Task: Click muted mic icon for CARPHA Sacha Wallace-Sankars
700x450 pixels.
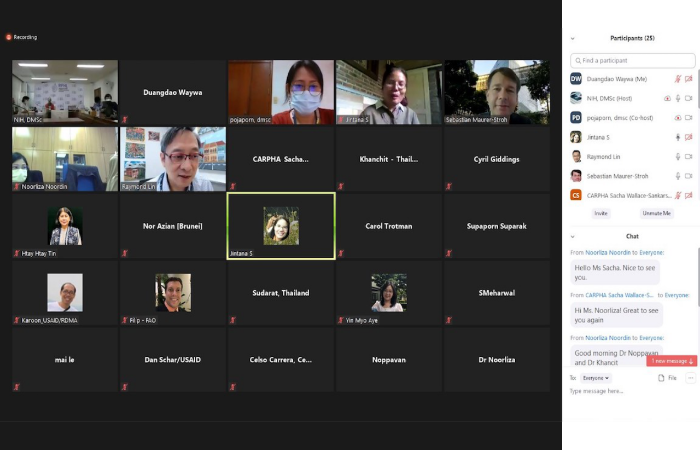Action: pos(678,195)
